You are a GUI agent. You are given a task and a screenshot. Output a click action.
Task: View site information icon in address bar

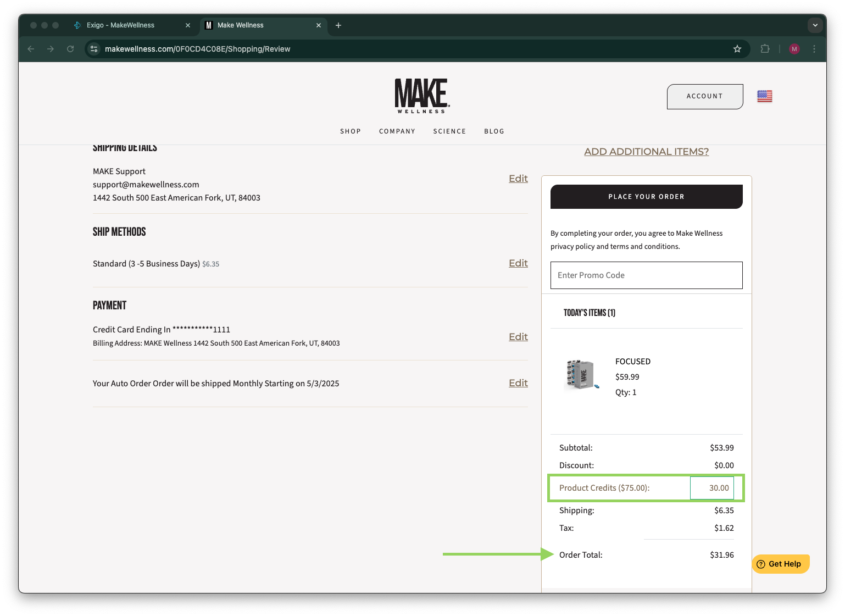tap(94, 49)
